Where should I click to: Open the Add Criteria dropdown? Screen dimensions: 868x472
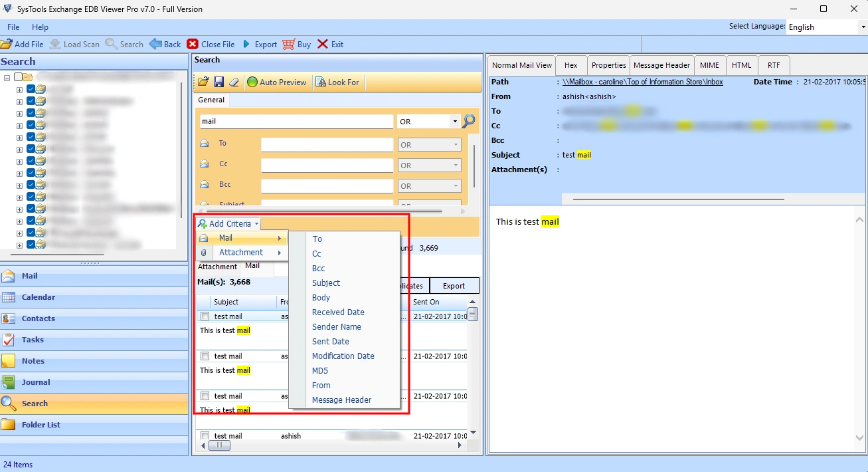click(228, 224)
